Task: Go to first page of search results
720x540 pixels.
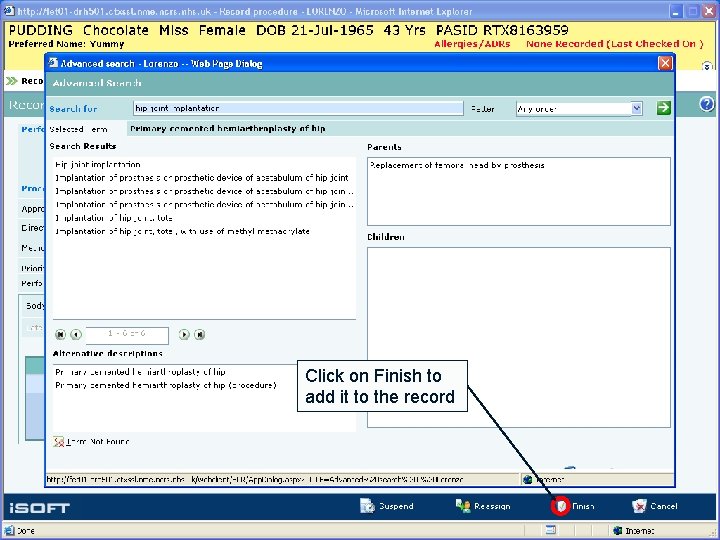Action: (x=60, y=334)
